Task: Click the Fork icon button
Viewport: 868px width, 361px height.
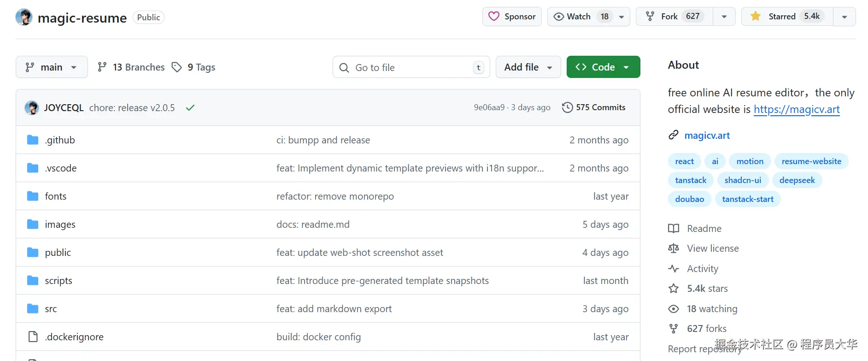Action: click(x=674, y=17)
